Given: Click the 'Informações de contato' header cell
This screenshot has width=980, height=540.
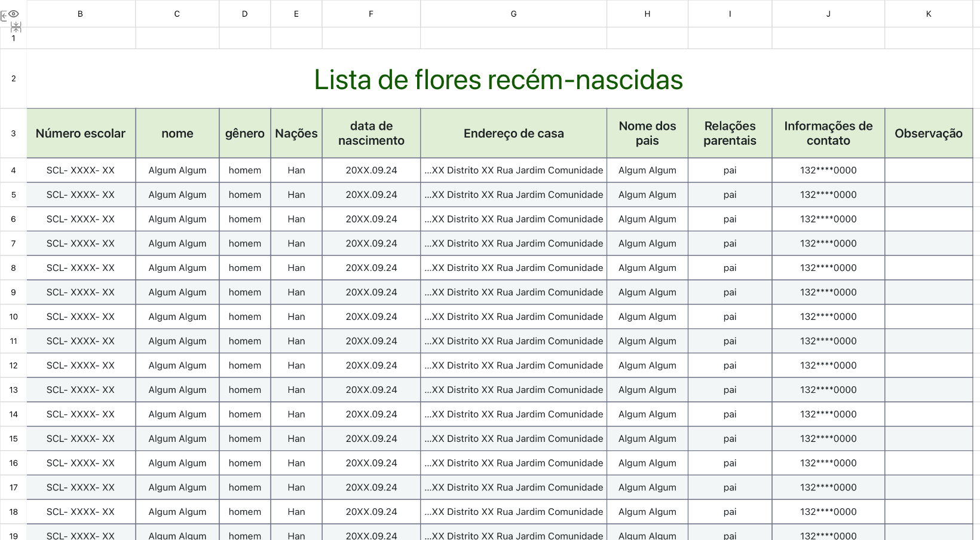Looking at the screenshot, I should point(828,133).
